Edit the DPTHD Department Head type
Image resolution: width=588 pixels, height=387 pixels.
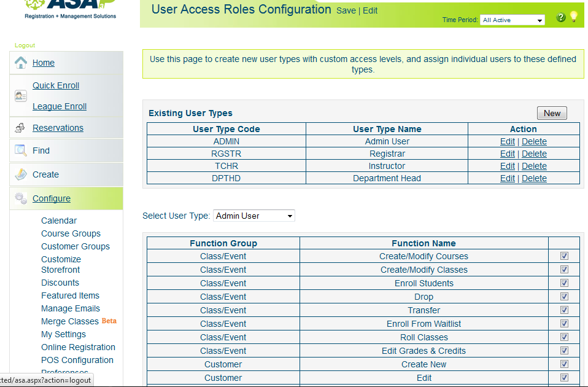[508, 178]
